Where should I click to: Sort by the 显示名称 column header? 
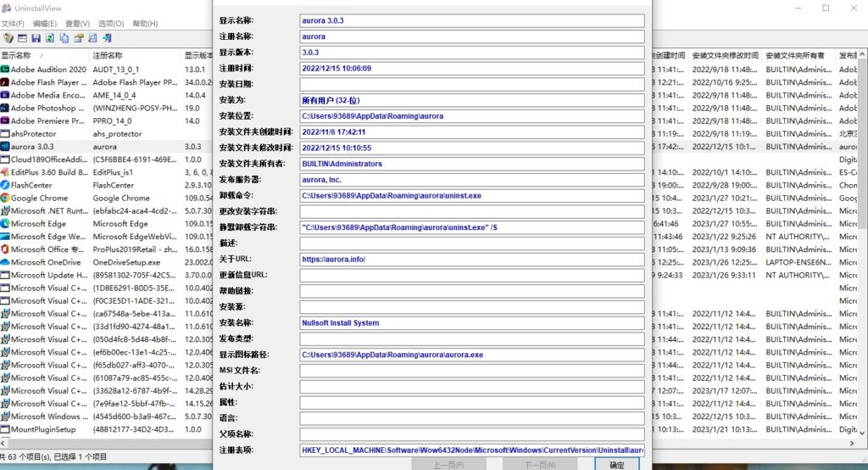pos(44,55)
